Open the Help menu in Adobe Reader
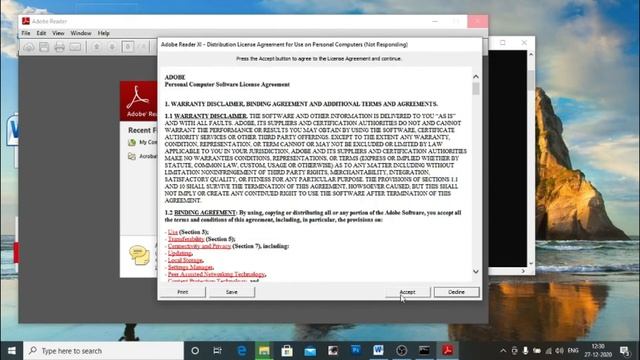The height and width of the screenshot is (360, 640). [x=104, y=33]
